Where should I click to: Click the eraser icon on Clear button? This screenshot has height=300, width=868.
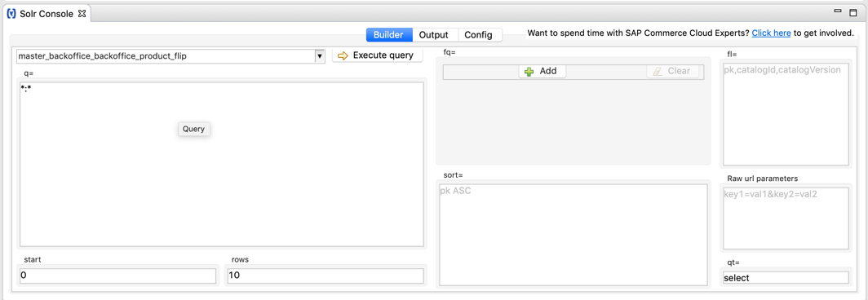pos(658,72)
